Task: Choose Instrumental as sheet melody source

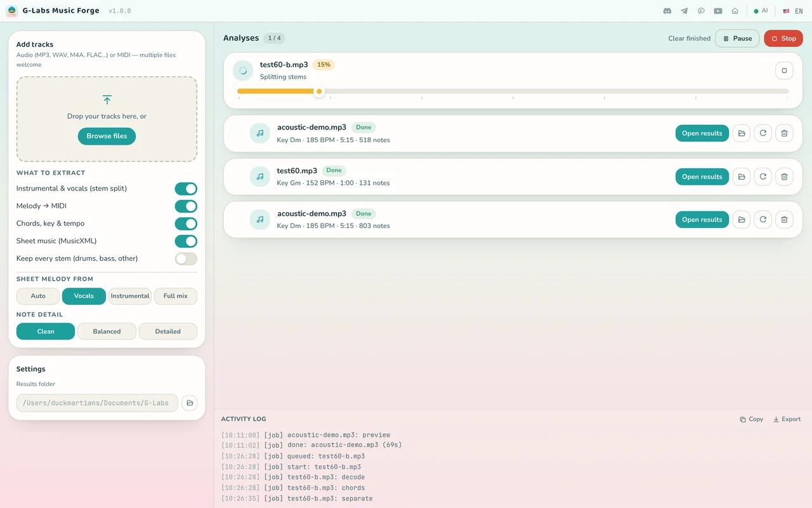Action: 130,296
